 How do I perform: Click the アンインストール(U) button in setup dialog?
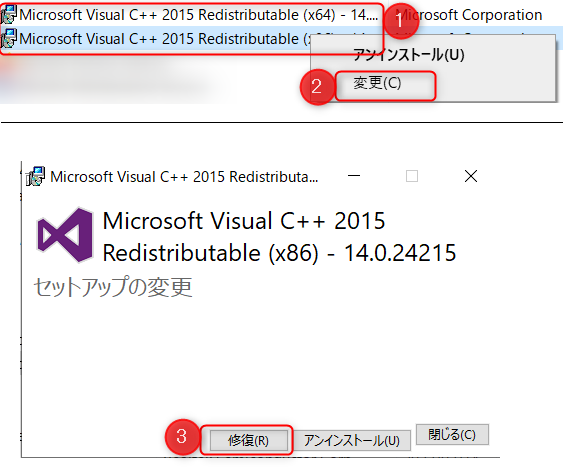352,440
